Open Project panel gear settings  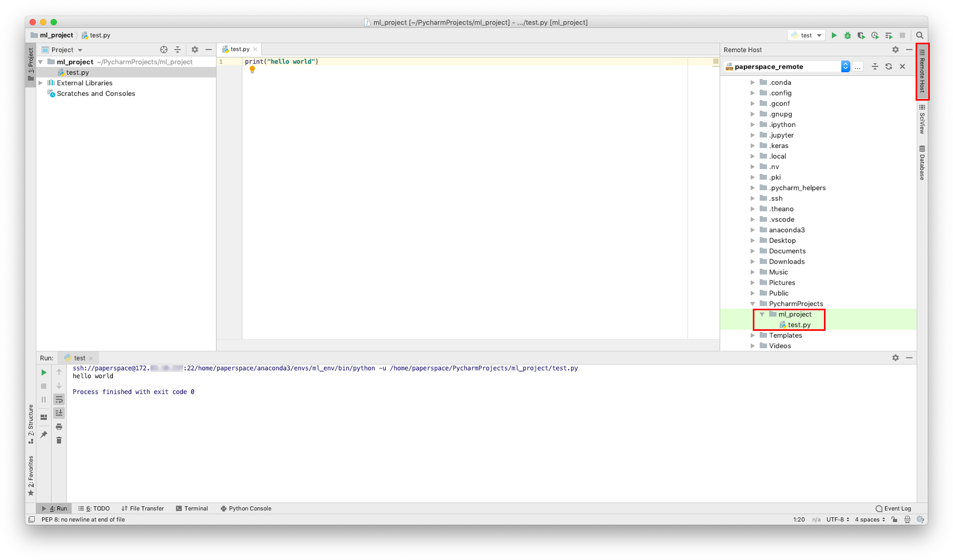tap(195, 50)
